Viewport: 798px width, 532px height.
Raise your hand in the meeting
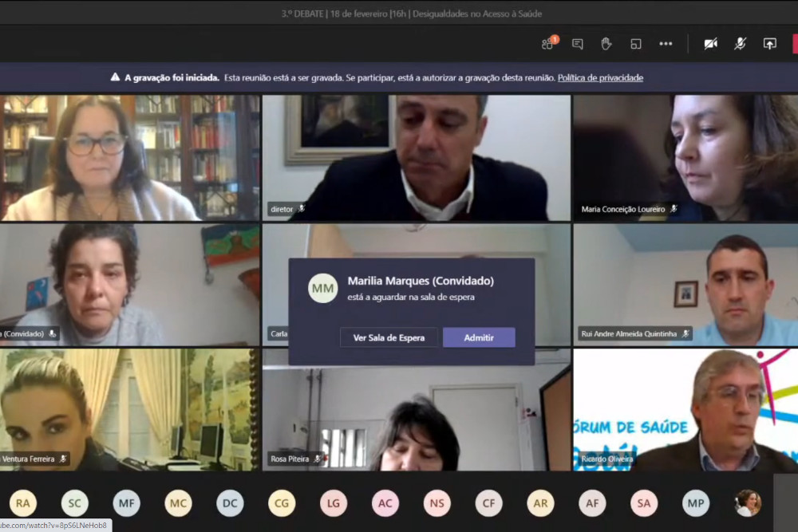pyautogui.click(x=606, y=44)
